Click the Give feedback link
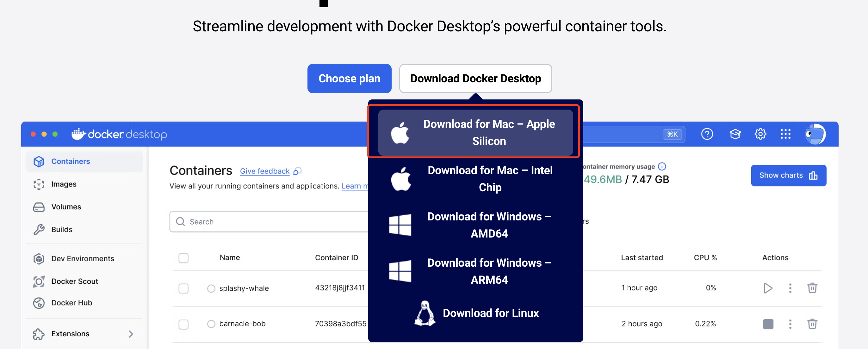 (264, 171)
